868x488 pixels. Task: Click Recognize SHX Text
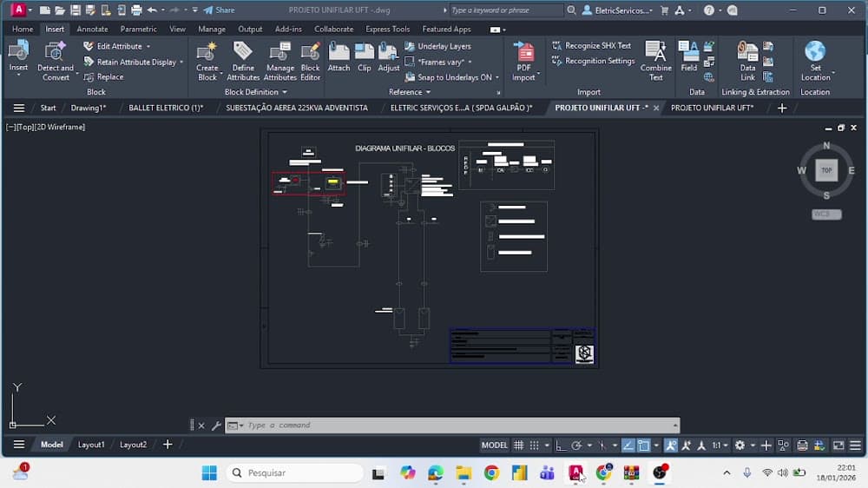tap(591, 45)
